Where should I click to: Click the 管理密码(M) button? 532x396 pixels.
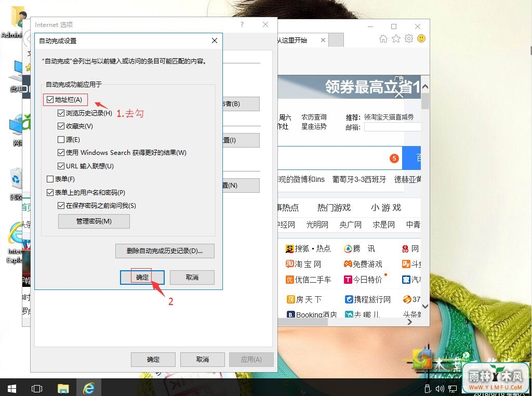[x=94, y=221]
